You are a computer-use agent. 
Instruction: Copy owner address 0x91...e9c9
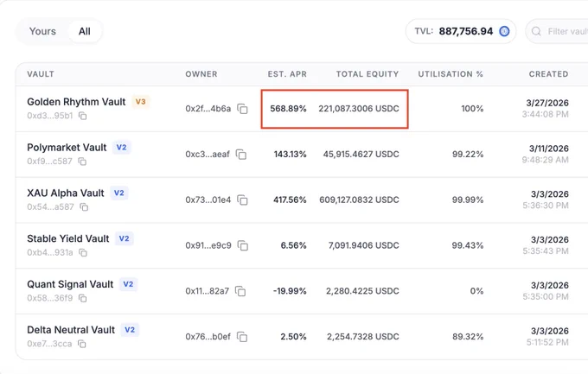tap(243, 246)
